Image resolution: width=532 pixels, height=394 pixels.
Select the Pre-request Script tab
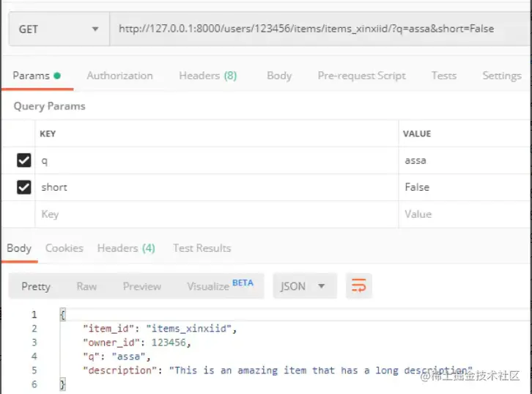point(362,76)
